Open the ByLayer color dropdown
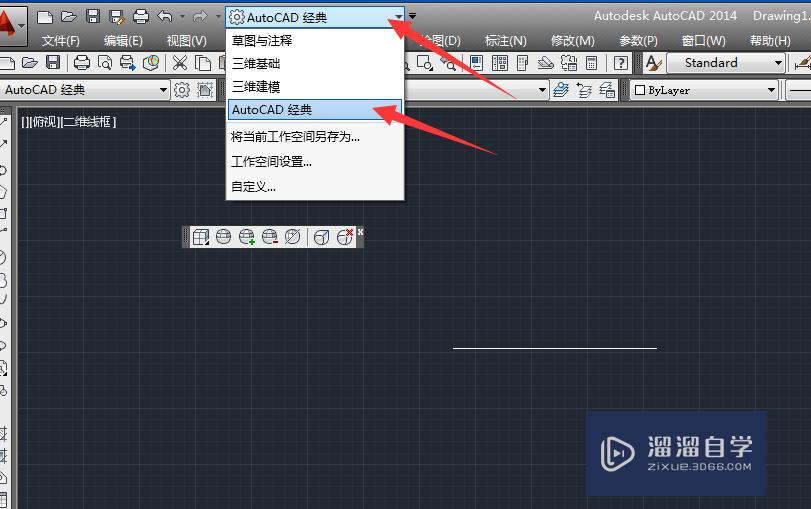The height and width of the screenshot is (509, 811). (x=704, y=90)
